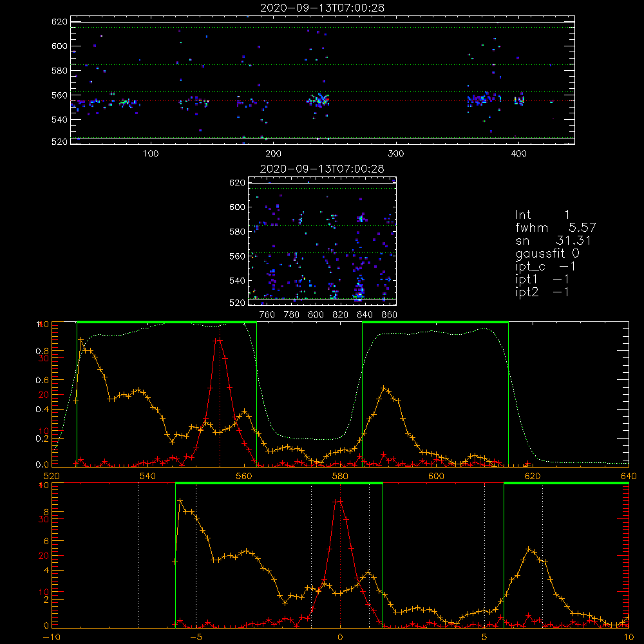644x644 pixels.
Task: Click the right thick green bar atop third plot
Action: coord(435,323)
